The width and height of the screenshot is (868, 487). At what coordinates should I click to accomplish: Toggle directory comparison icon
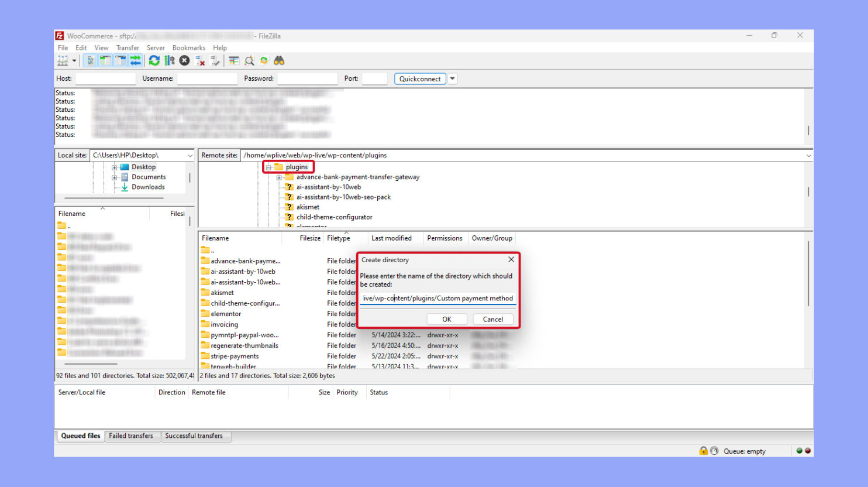point(249,61)
